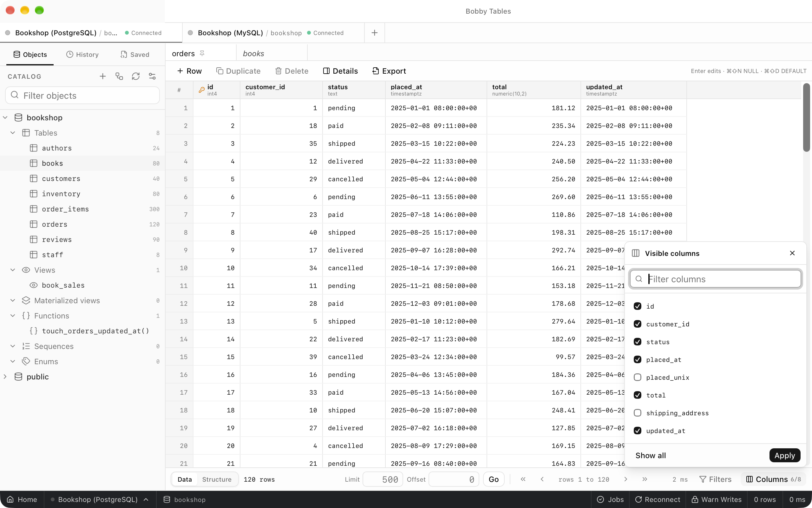Expand the public schema node
Viewport: 812px width, 508px height.
(x=5, y=377)
